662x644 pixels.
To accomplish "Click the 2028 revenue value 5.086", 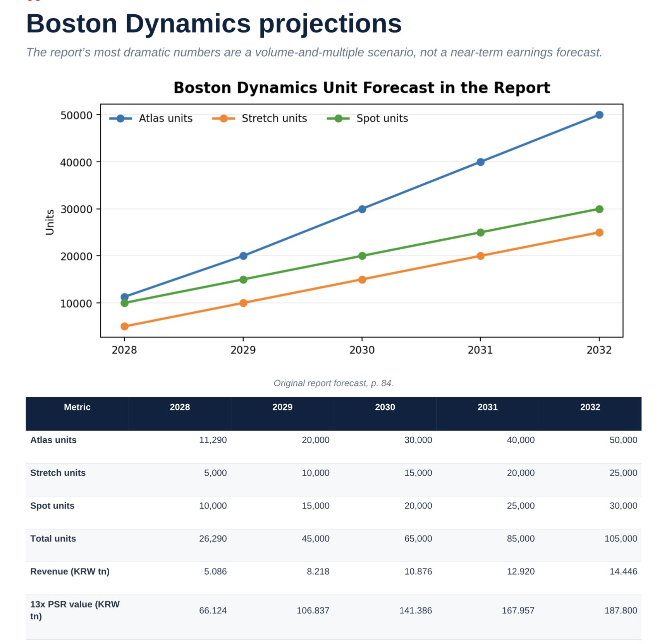I will click(x=215, y=572).
